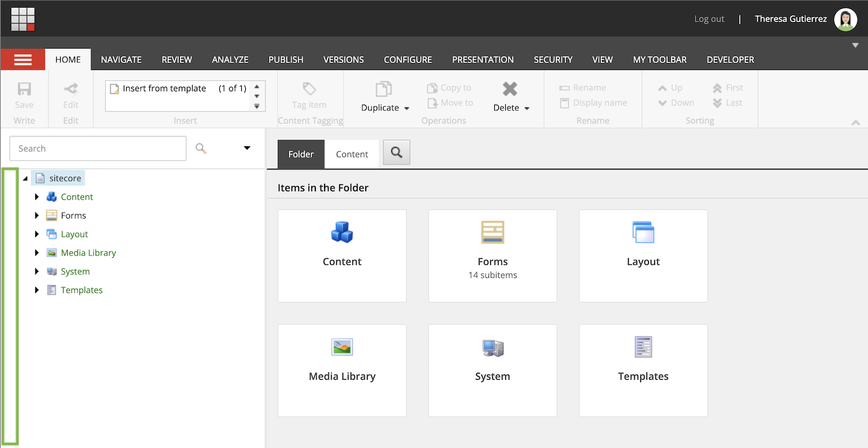The image size is (868, 448).
Task: Open the Content folder tile
Action: pyautogui.click(x=342, y=256)
